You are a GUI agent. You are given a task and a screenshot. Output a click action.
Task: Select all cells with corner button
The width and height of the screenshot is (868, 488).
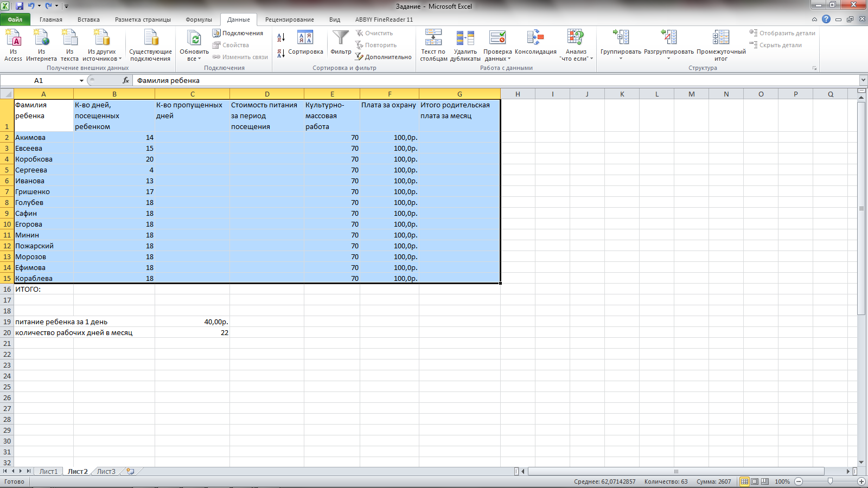[x=7, y=94]
